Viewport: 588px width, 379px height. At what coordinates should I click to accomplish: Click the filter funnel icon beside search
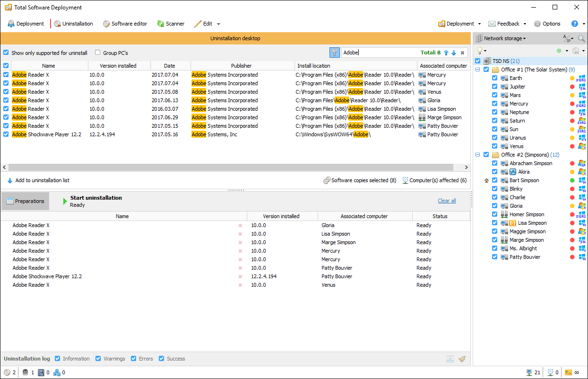[x=335, y=53]
